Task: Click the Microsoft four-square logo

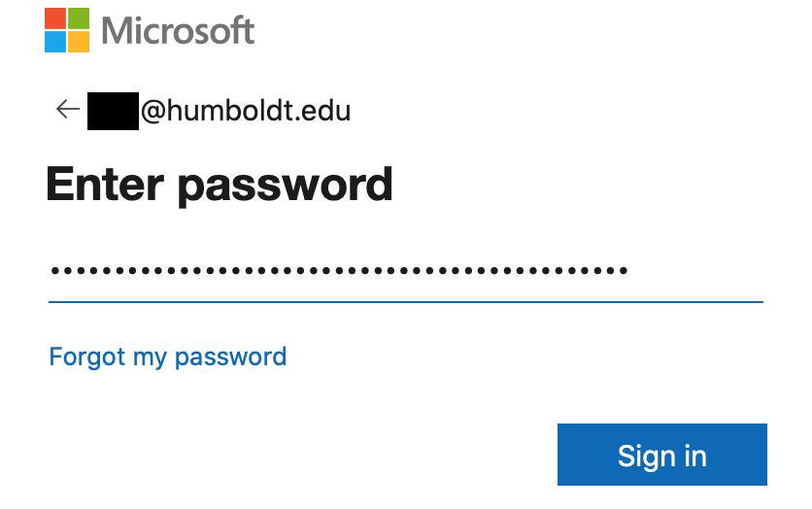Action: click(x=67, y=30)
